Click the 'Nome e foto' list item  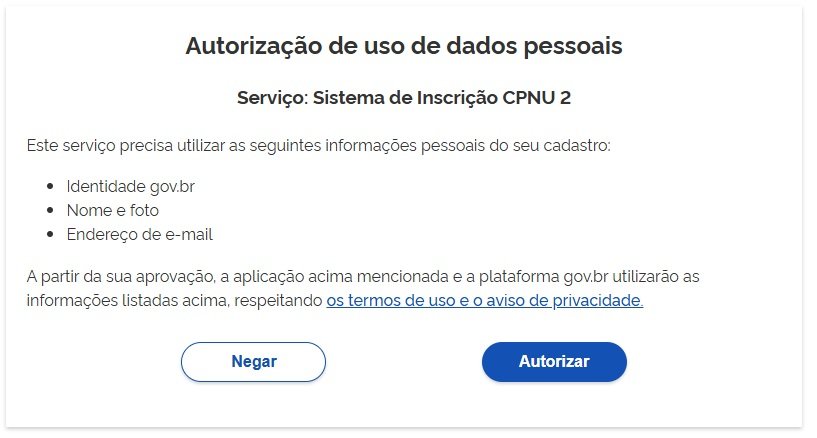(113, 210)
